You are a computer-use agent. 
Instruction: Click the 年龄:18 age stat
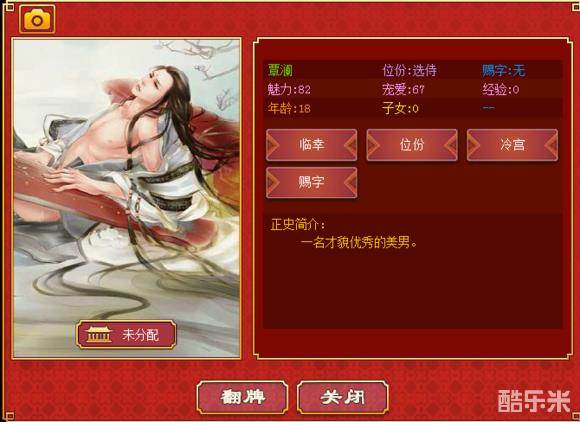[289, 109]
